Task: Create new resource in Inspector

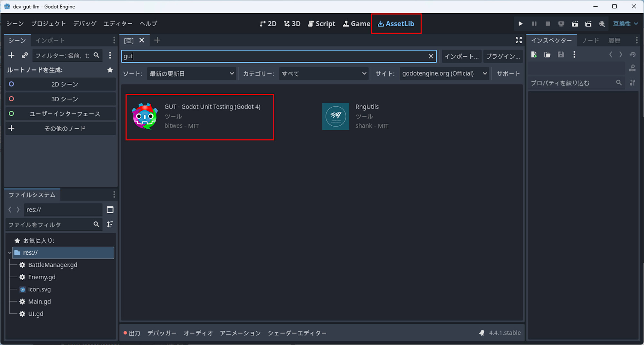Action: (534, 54)
